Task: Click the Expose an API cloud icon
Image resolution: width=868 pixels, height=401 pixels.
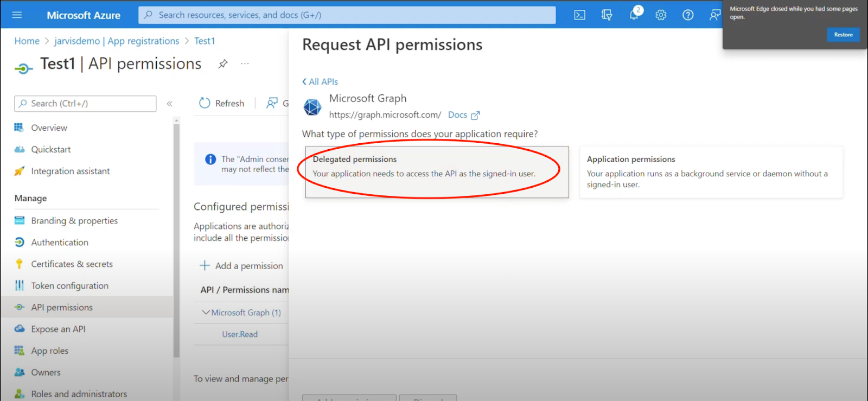Action: (19, 329)
